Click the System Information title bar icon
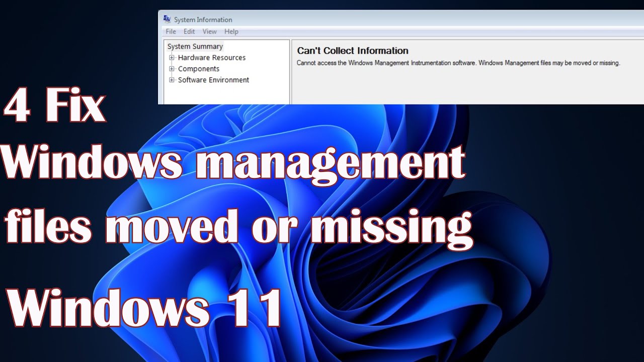Viewport: 644px width, 362px height. (x=167, y=19)
